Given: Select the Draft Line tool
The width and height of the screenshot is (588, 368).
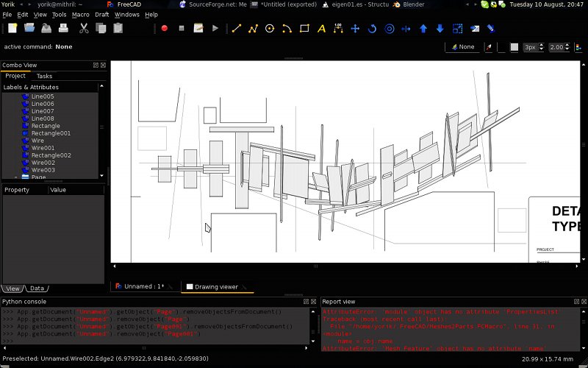Looking at the screenshot, I should [x=237, y=29].
